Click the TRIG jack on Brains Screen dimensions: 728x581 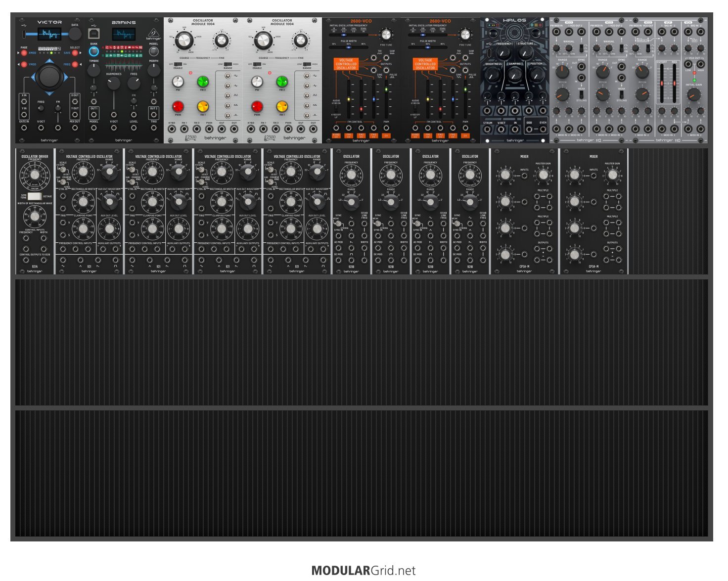click(x=154, y=128)
